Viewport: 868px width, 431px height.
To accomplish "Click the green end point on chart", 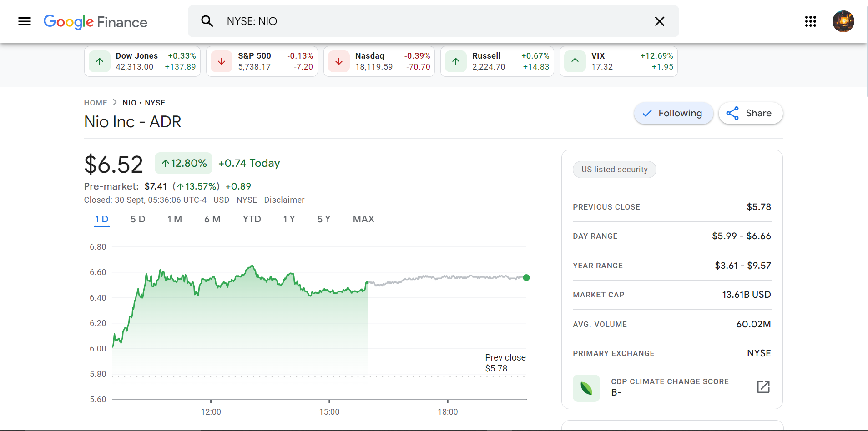I will (526, 278).
